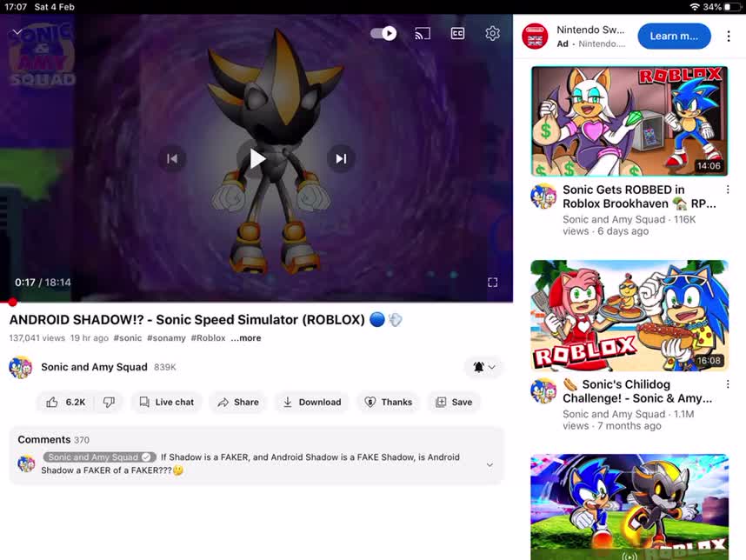Open the #sonic hashtag
The image size is (746, 560).
pos(128,337)
